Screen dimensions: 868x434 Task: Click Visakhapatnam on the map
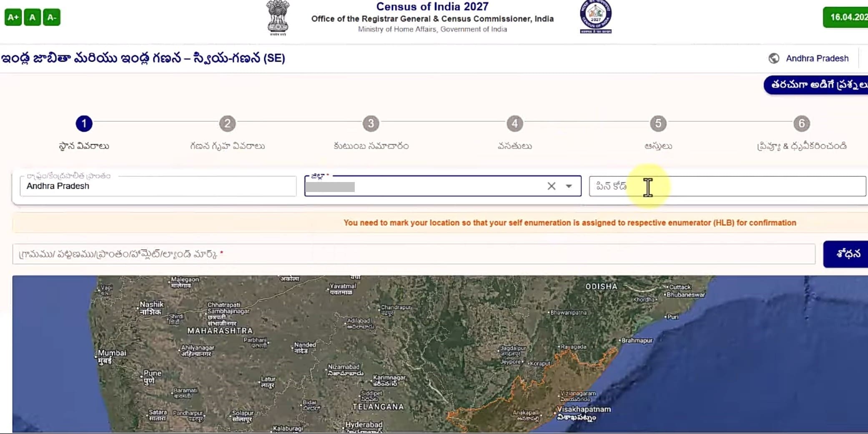(x=582, y=409)
